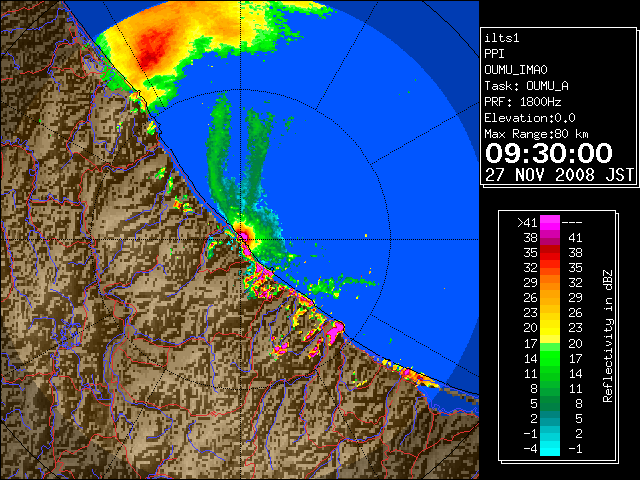Click the 09:30:00 timestamp text
The height and width of the screenshot is (480, 640).
pyautogui.click(x=549, y=153)
